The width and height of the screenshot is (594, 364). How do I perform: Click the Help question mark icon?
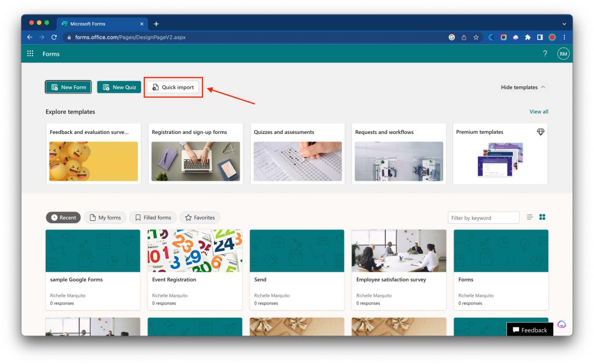point(545,53)
